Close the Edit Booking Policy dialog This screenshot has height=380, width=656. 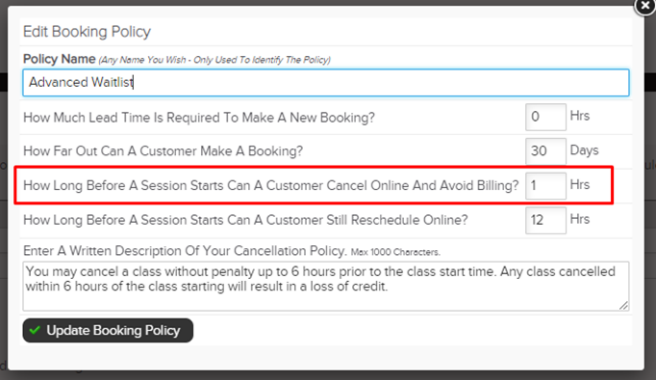[645, 6]
